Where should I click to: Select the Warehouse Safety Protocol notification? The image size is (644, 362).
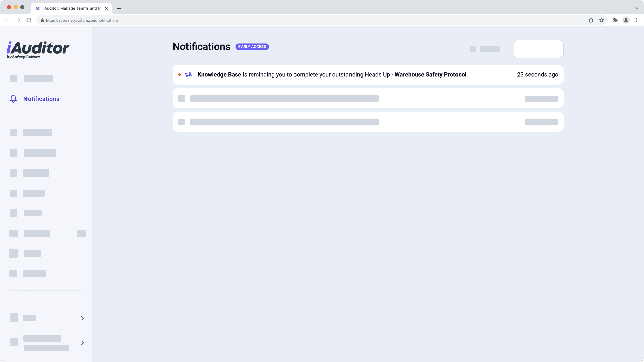(x=368, y=74)
